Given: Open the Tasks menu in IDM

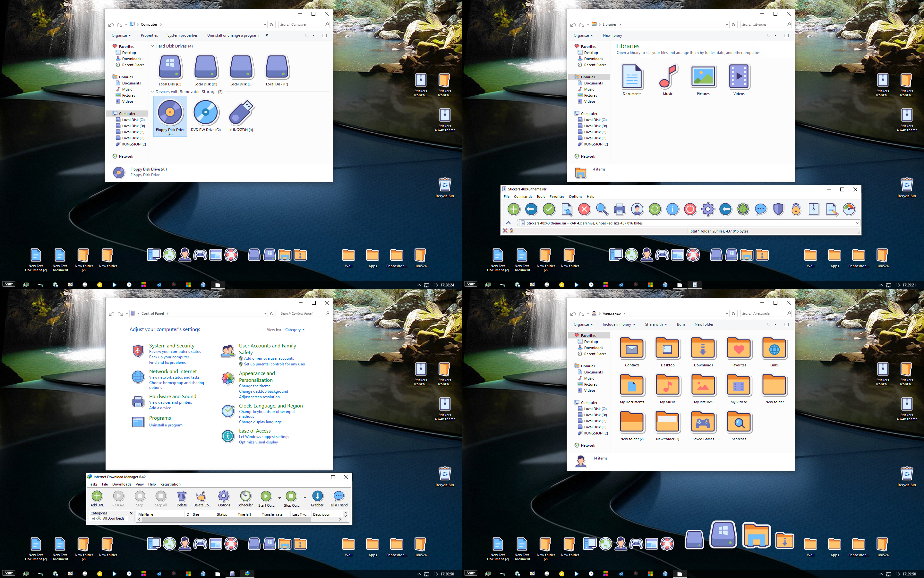Looking at the screenshot, I should [x=93, y=484].
